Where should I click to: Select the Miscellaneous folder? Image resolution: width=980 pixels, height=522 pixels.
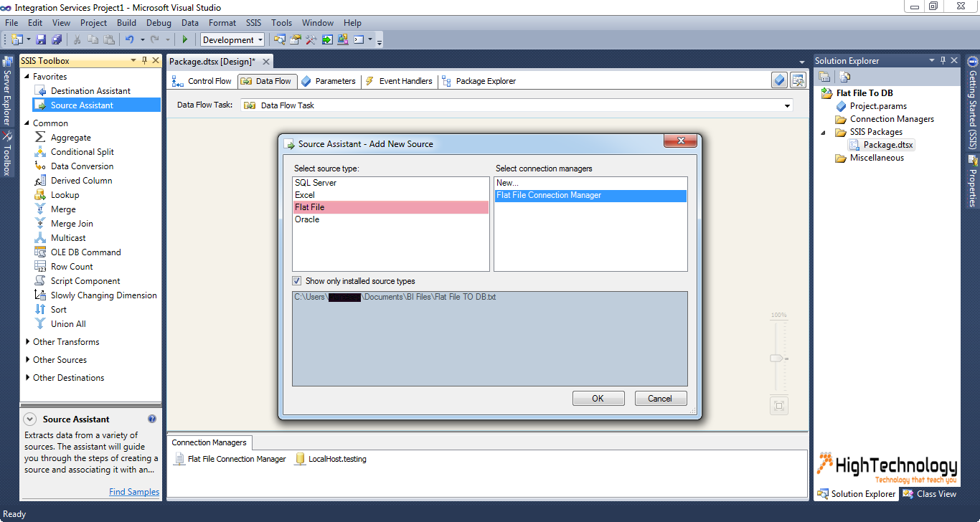(x=870, y=158)
